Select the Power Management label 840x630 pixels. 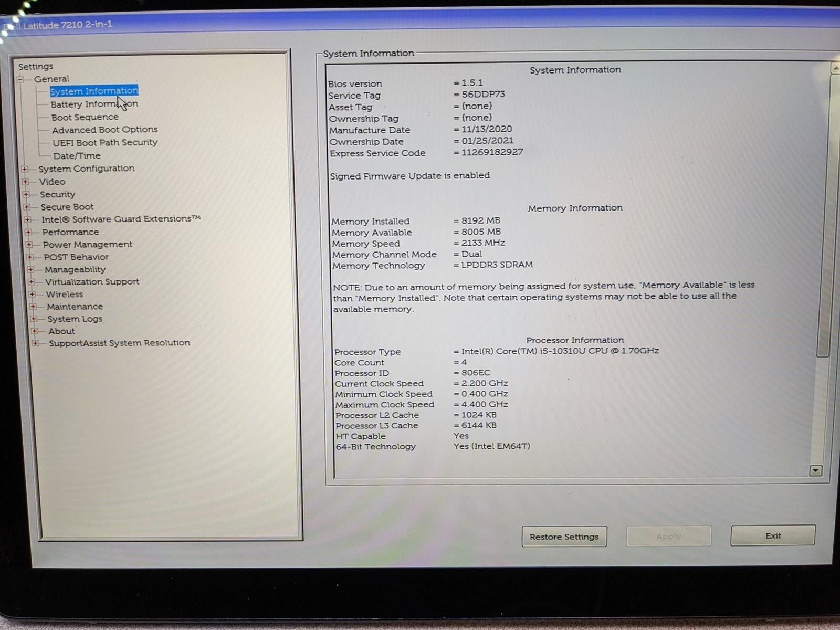coord(88,245)
